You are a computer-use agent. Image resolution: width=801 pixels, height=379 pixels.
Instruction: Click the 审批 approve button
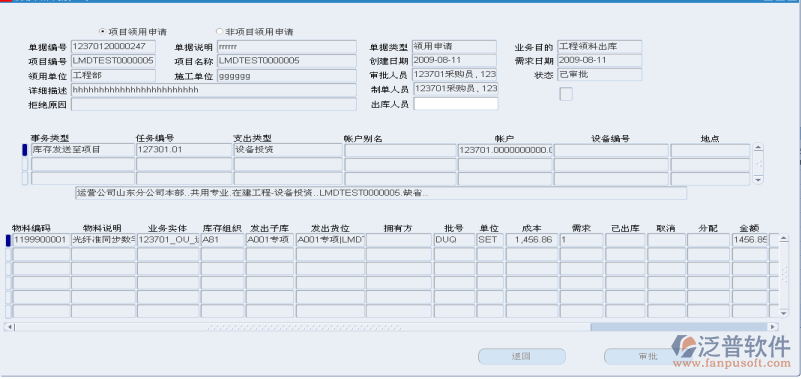point(648,357)
